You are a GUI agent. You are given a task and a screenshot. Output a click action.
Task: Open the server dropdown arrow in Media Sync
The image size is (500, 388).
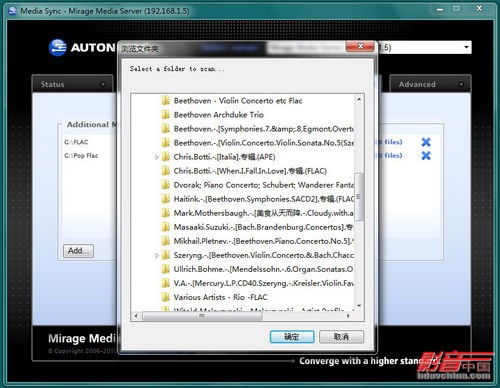tap(466, 47)
